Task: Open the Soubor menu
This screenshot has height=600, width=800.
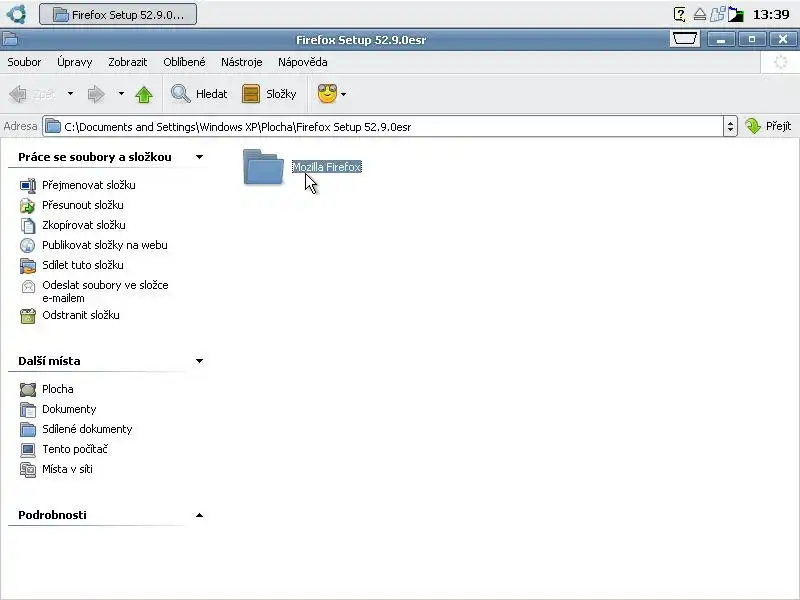Action: tap(24, 62)
